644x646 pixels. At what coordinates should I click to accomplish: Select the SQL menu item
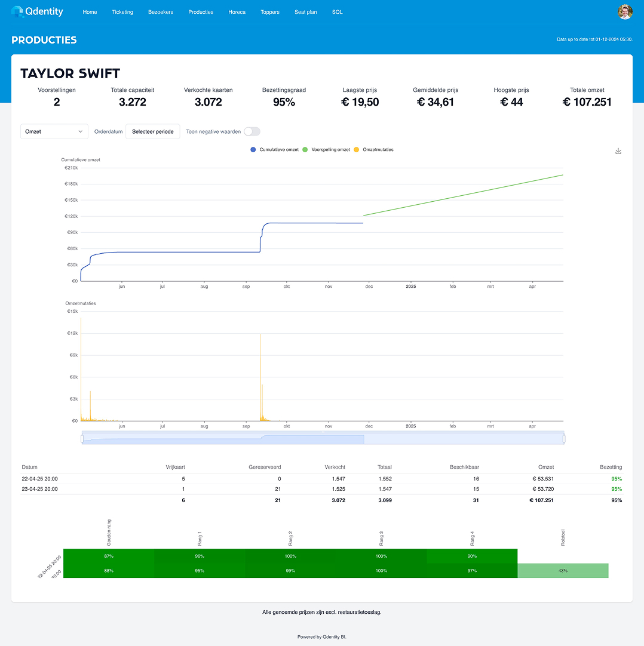pos(337,12)
